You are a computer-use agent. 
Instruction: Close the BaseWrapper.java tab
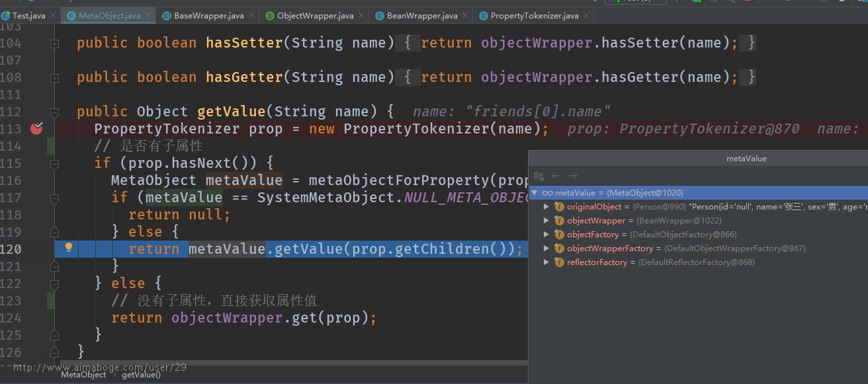(x=251, y=15)
